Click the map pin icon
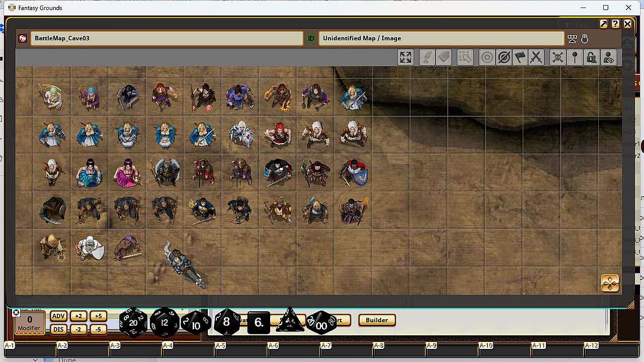 coord(575,57)
